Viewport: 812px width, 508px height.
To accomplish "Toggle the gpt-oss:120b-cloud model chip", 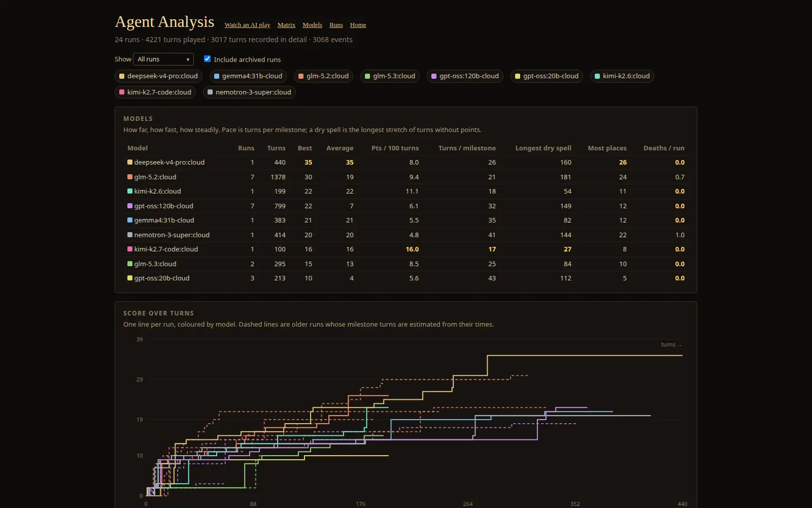I will coord(465,76).
